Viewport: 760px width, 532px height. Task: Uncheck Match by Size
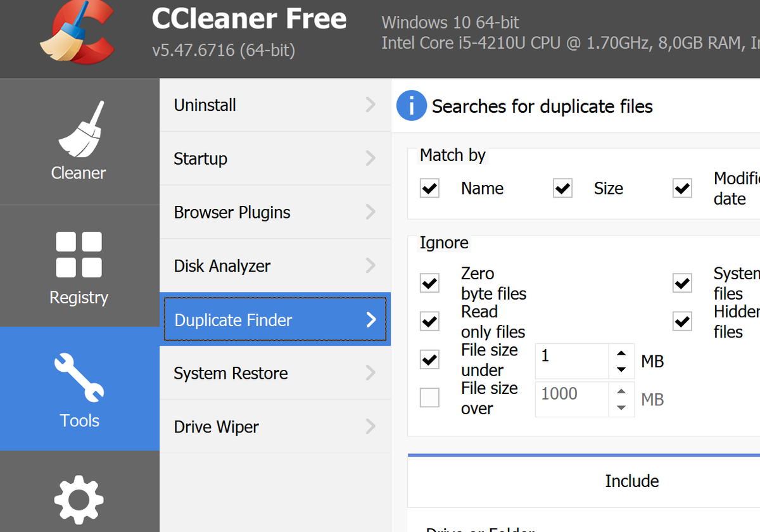click(x=562, y=188)
